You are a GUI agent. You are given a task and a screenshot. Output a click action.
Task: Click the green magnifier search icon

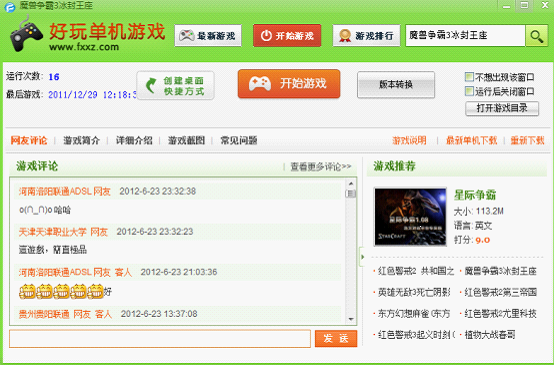(537, 36)
